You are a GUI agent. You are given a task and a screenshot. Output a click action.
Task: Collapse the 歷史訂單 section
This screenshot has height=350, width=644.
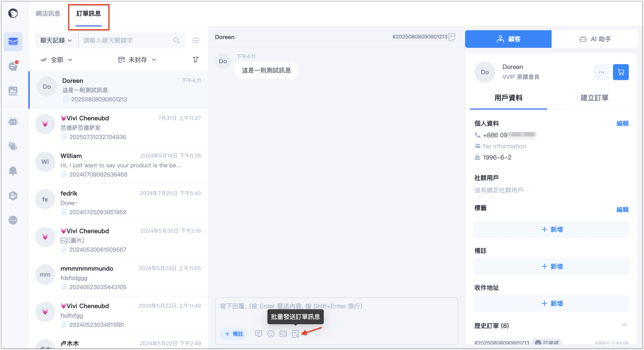[624, 325]
